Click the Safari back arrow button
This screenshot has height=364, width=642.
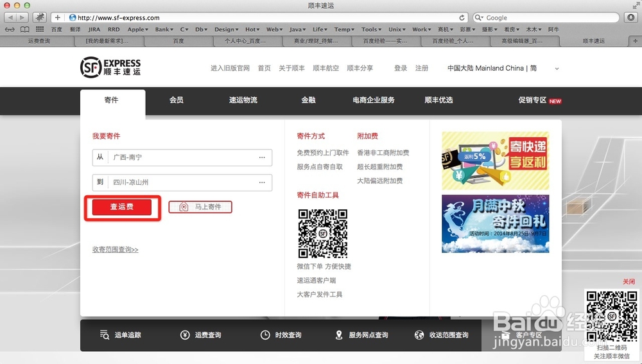pyautogui.click(x=10, y=17)
